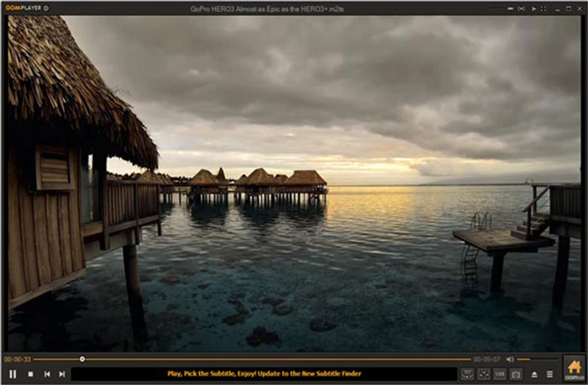Viewport: 588px width, 385px height.
Task: Toggle the SUB subtitle button
Action: click(500, 373)
